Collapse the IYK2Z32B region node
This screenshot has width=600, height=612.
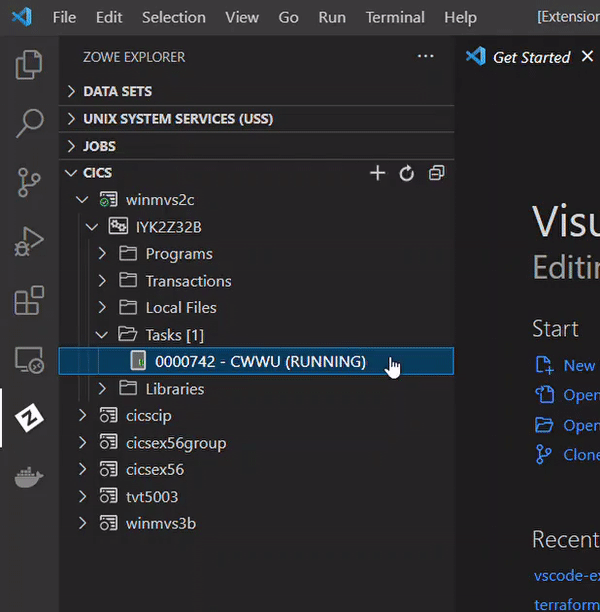(x=92, y=227)
